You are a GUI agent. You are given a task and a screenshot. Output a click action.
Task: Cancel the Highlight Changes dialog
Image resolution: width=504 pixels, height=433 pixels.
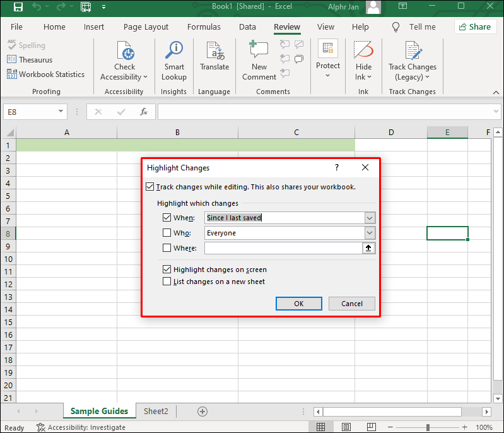[351, 304]
